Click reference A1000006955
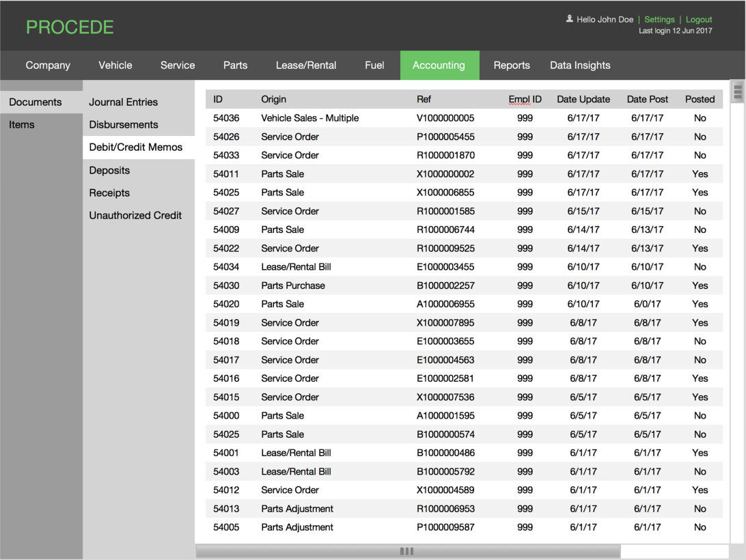The height and width of the screenshot is (560, 746). [x=445, y=304]
